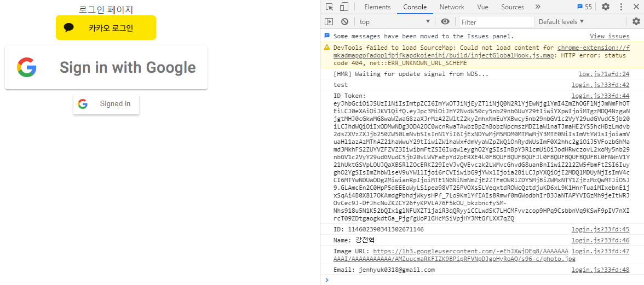Click the Sign in with Google button
This screenshot has height=285, width=644.
coord(106,67)
